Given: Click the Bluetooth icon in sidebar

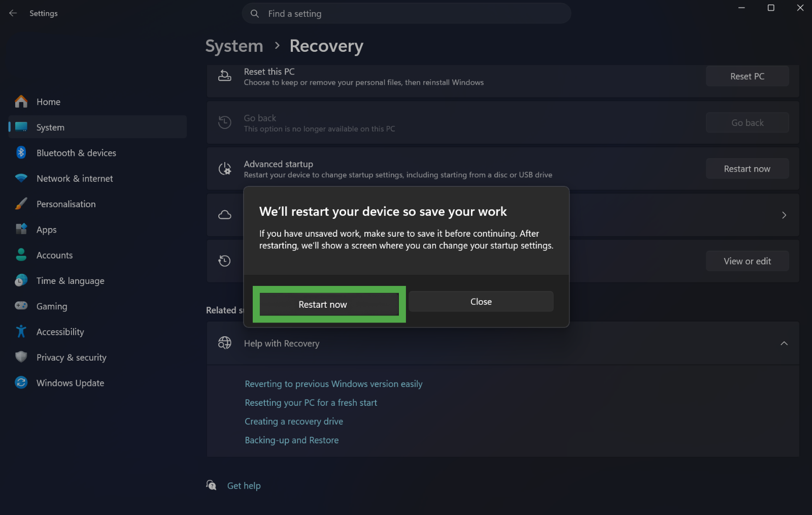Looking at the screenshot, I should click(x=21, y=152).
